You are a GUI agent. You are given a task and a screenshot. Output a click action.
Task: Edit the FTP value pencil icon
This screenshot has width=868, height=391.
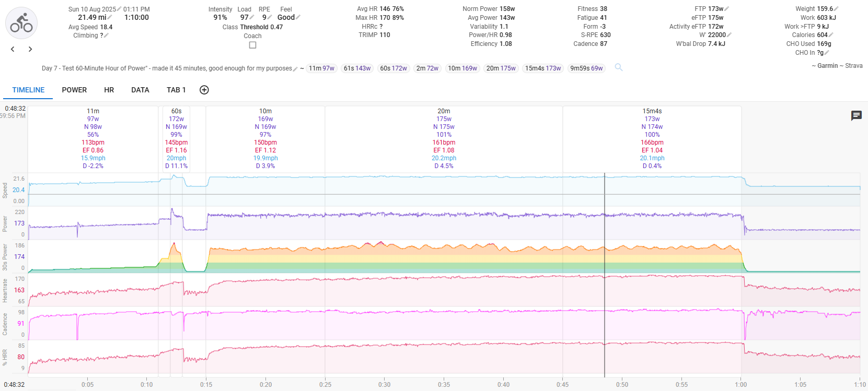727,9
